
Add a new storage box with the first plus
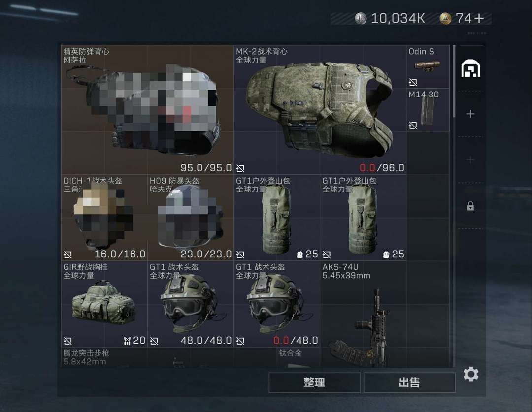coord(470,114)
